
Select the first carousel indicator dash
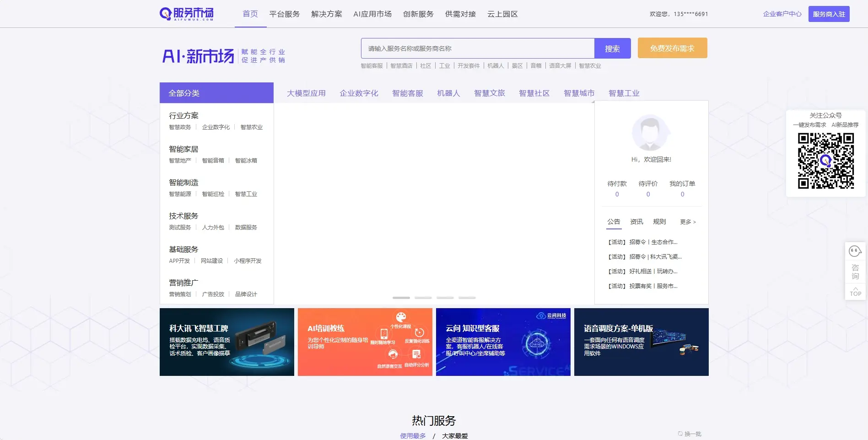(401, 298)
